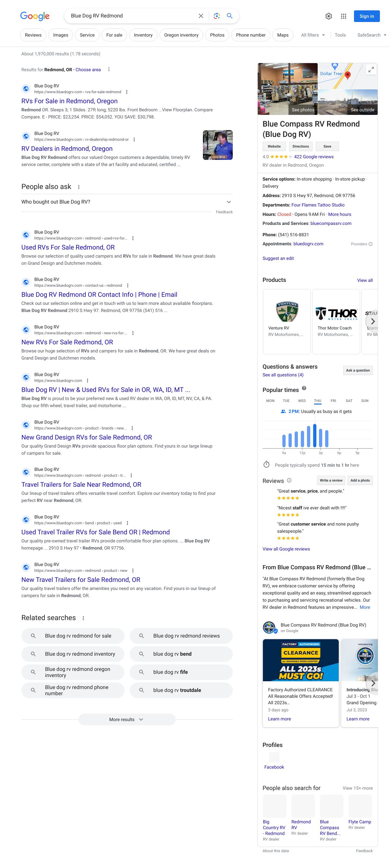
Task: Open the All filters dropdown
Action: tap(313, 35)
